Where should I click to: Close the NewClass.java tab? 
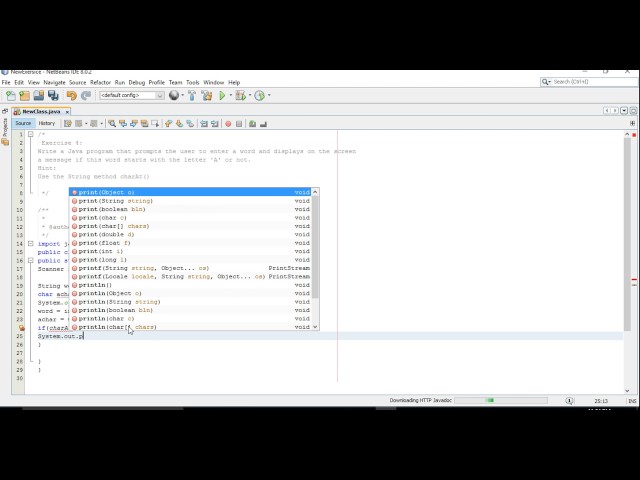tap(67, 112)
